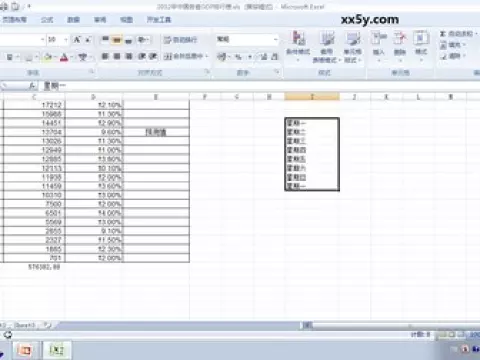Expand the number format dropdown
Viewport: 480px width, 360px height.
click(276, 40)
